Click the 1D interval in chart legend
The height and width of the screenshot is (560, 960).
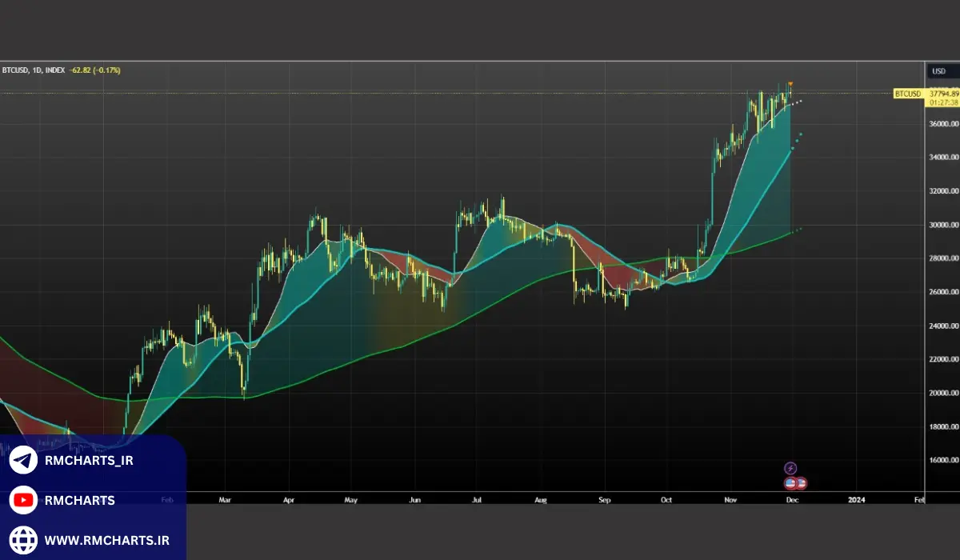pos(37,70)
